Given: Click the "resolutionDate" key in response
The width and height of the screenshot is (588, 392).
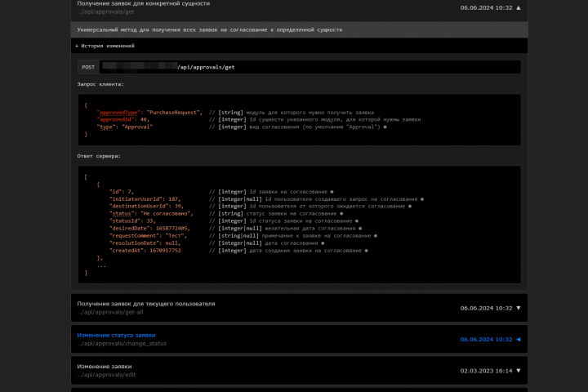Looking at the screenshot, I should coord(134,243).
